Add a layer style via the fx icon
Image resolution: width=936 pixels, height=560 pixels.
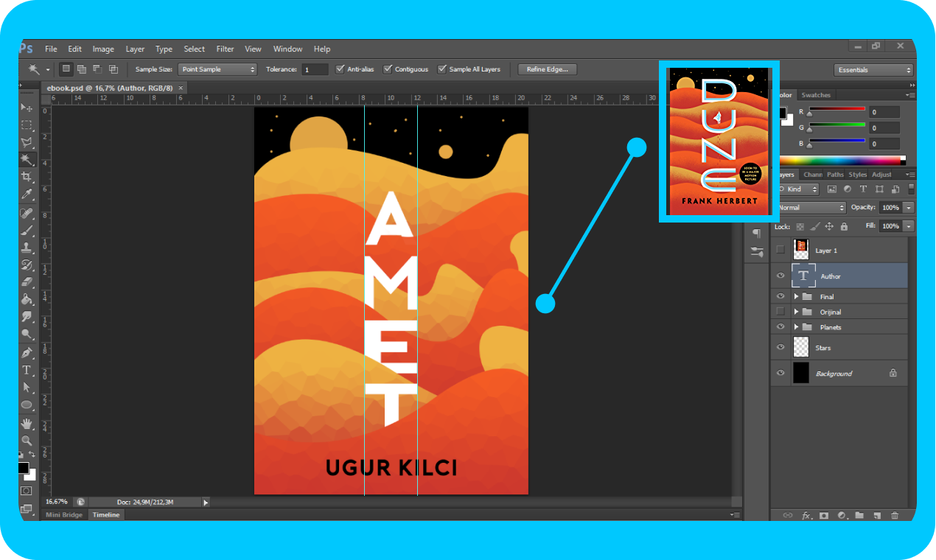pyautogui.click(x=806, y=515)
